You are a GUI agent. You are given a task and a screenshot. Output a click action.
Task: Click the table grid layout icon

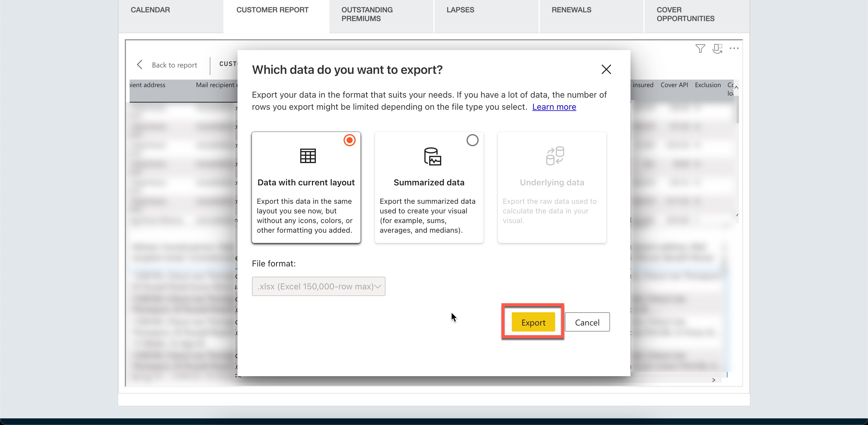tap(308, 156)
